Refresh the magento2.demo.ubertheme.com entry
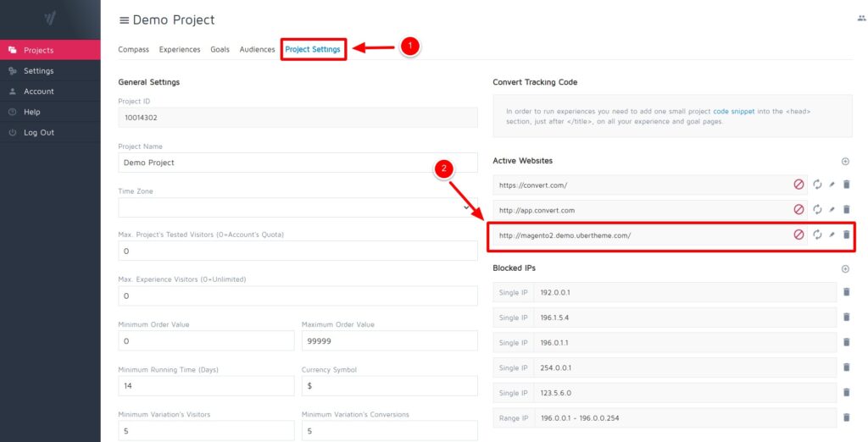Viewport: 868px width, 442px height. point(817,235)
